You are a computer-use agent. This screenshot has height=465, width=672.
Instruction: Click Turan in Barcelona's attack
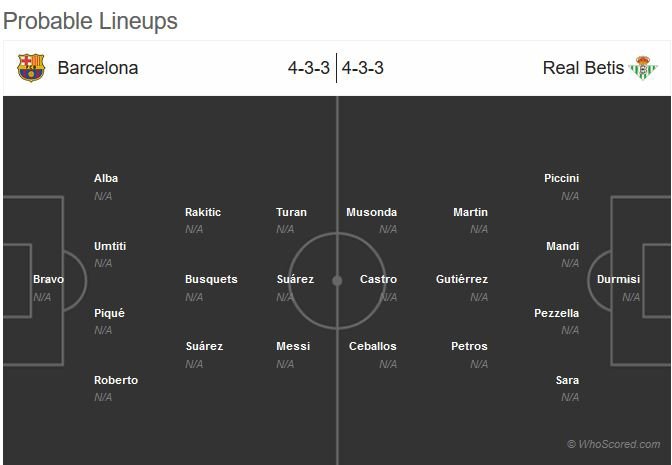pyautogui.click(x=291, y=212)
